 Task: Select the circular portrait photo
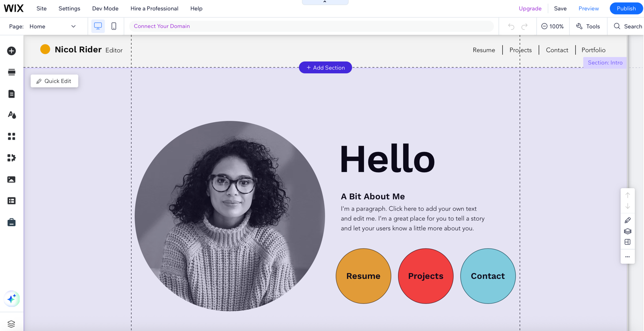[230, 216]
